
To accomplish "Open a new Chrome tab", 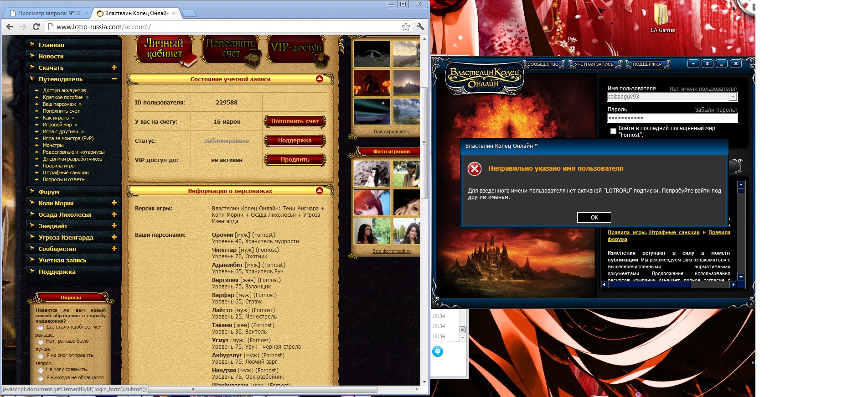I will 189,13.
